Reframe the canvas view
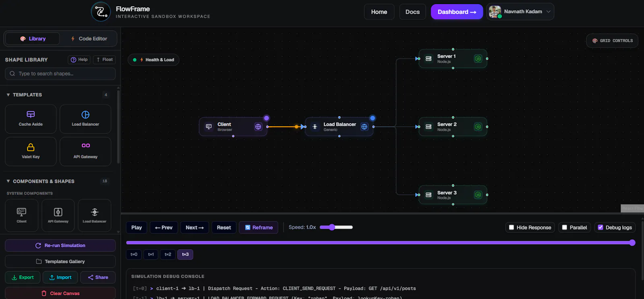 tap(258, 227)
